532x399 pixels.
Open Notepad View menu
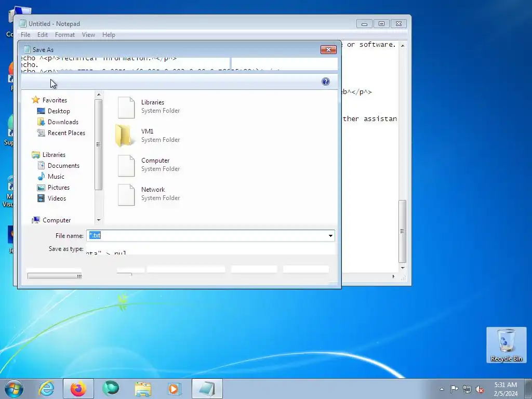[x=88, y=35]
